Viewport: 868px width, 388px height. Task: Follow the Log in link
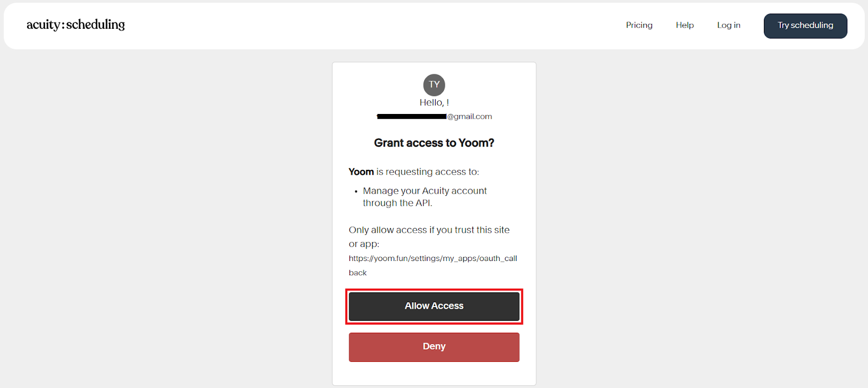coord(729,25)
